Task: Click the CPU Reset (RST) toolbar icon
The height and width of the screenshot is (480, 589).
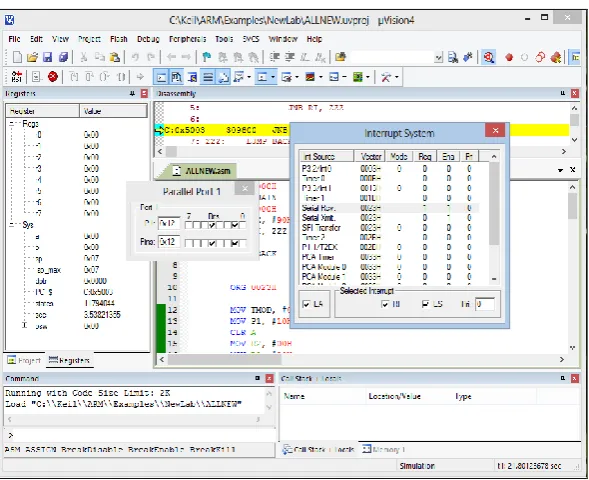Action: pos(16,77)
